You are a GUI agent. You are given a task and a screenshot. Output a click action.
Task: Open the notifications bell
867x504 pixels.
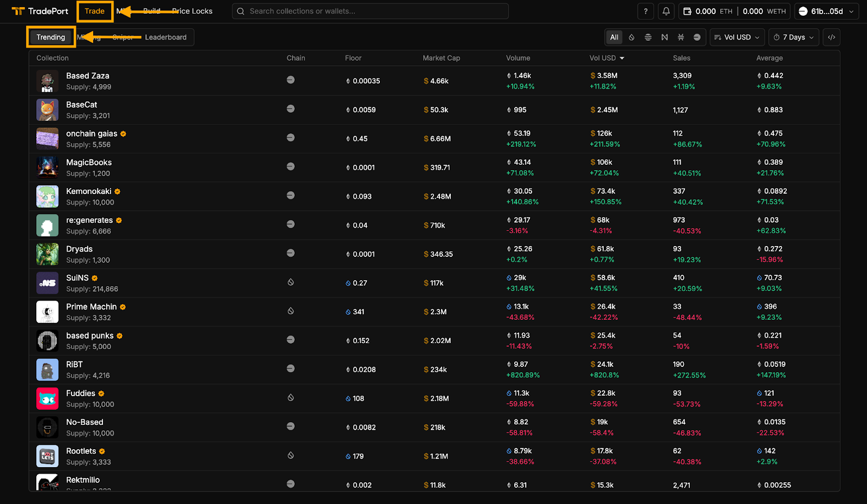click(666, 11)
